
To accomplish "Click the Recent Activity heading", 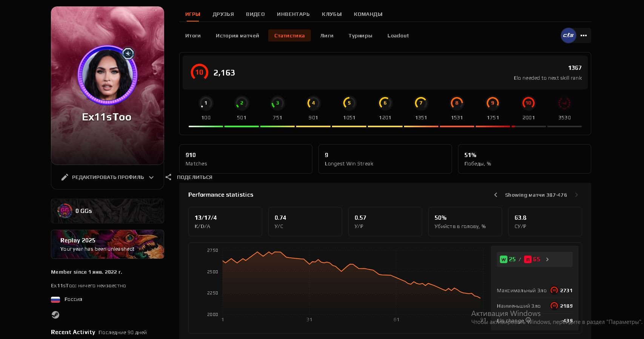I will tap(73, 332).
